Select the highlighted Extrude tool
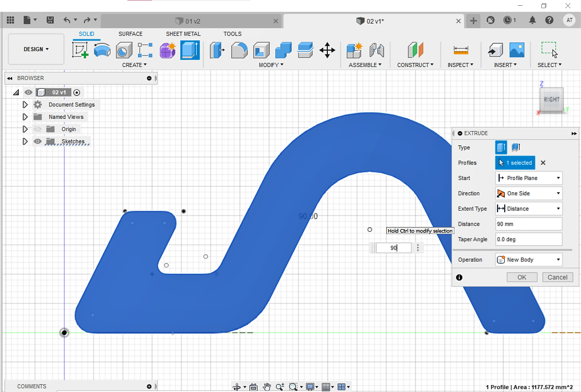Image resolution: width=581 pixels, height=392 pixels. 190,50
